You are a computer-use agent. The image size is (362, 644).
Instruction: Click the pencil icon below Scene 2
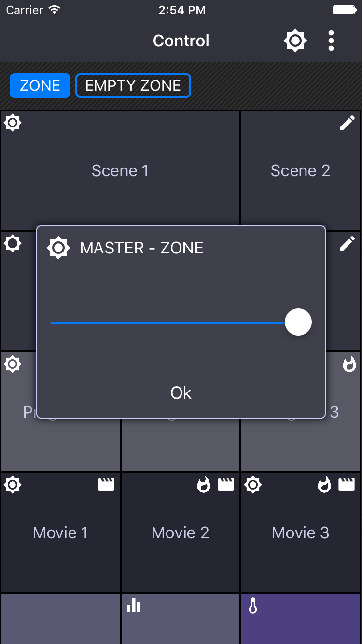[347, 243]
